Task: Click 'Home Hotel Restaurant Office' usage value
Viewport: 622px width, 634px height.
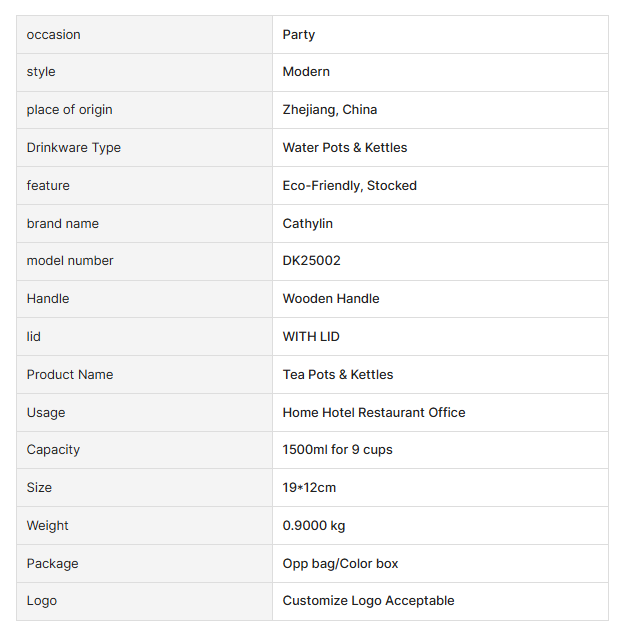Action: pos(374,413)
